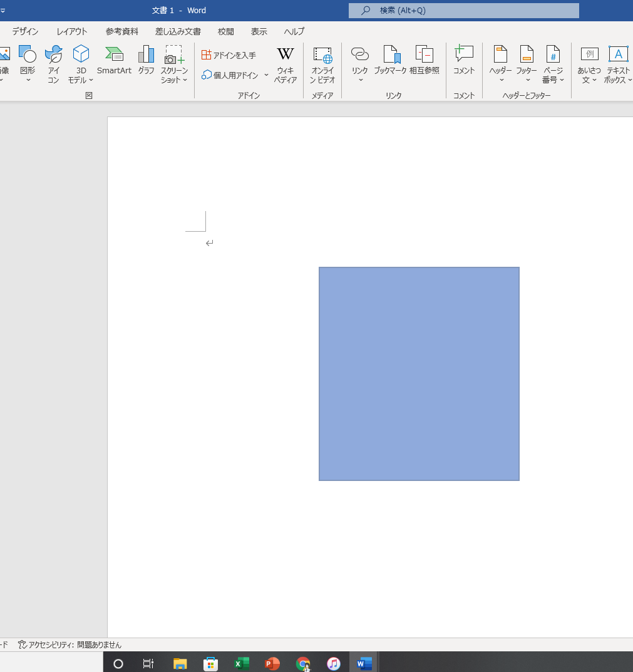Launch Excel from the taskbar
This screenshot has height=672, width=633.
pyautogui.click(x=242, y=663)
